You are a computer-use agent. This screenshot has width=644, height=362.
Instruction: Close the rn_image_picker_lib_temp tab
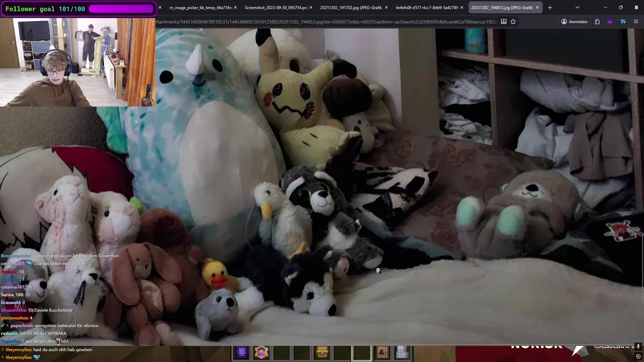pyautogui.click(x=235, y=8)
